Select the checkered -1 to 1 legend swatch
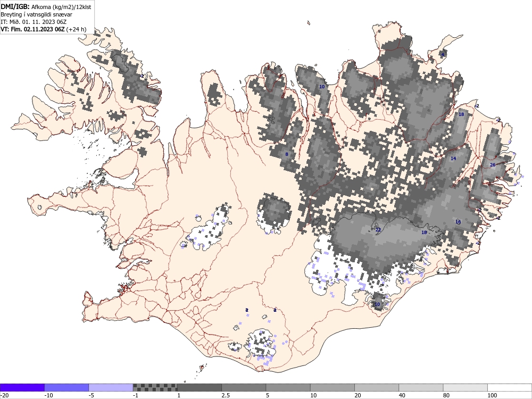This screenshot has width=532, height=399. tap(155, 387)
